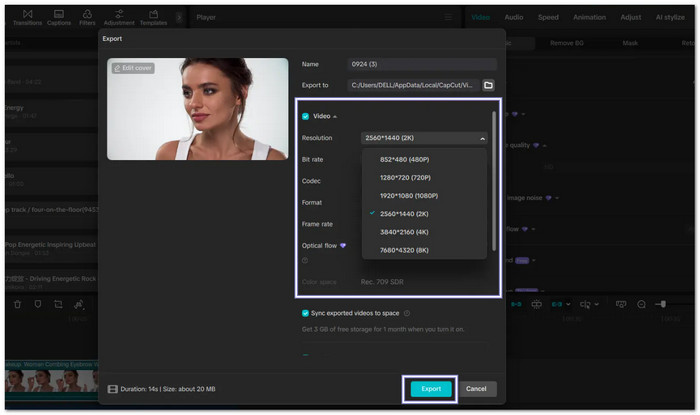Select the Driving Energetic Rock track
This screenshot has width=700, height=415.
(51, 282)
